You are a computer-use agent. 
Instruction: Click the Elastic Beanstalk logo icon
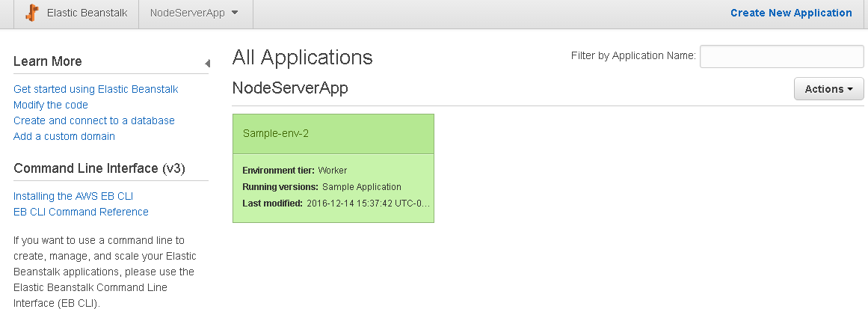(32, 13)
